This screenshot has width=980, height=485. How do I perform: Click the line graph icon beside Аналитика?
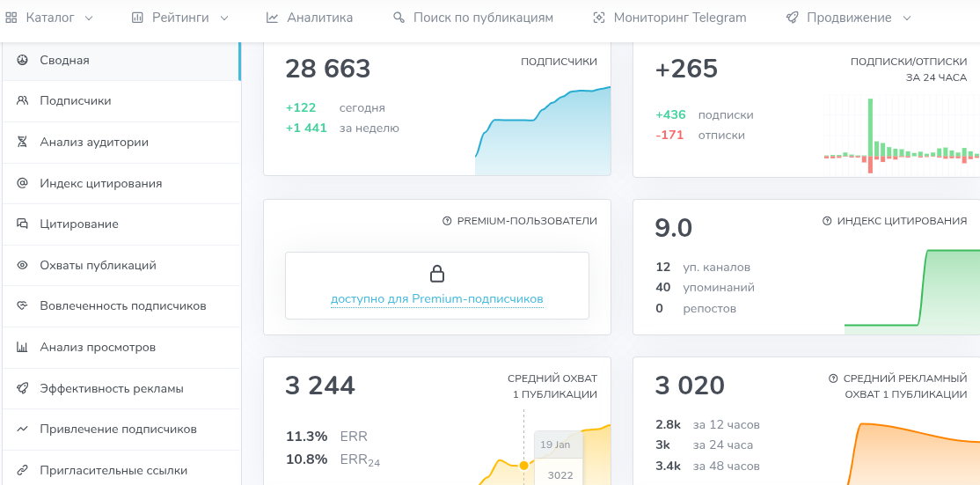point(272,18)
